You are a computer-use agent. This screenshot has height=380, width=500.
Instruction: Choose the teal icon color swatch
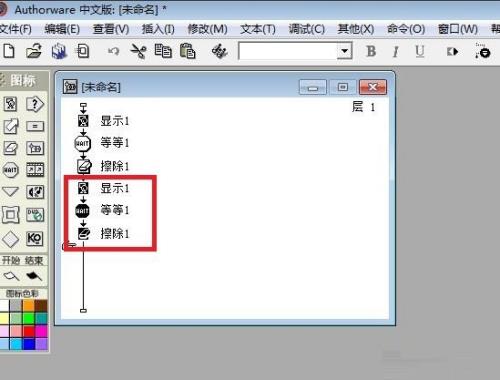tap(41, 318)
